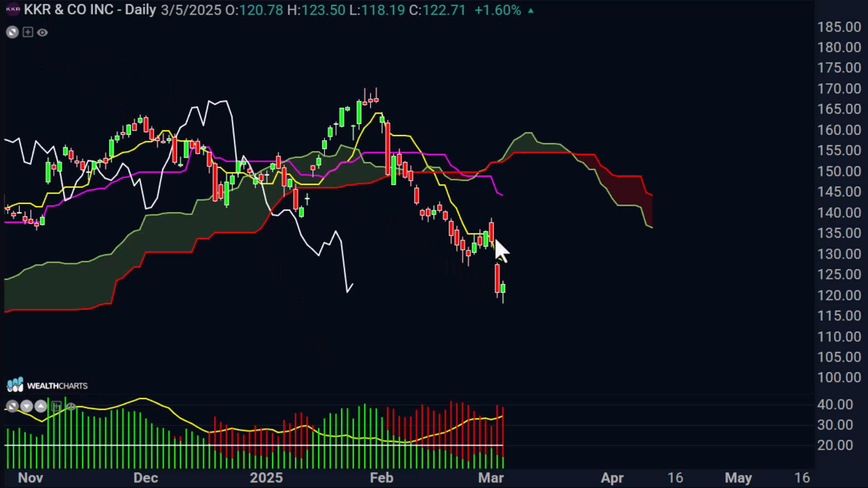The width and height of the screenshot is (868, 488).
Task: Click the 170.00 price axis label
Action: click(839, 89)
